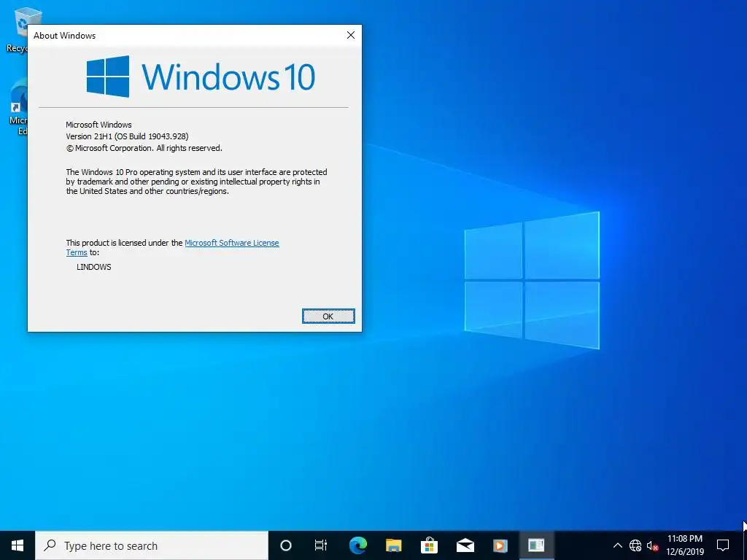This screenshot has height=560, width=747.
Task: Select the Microsoft Edge desktop shortcut
Action: [18, 107]
